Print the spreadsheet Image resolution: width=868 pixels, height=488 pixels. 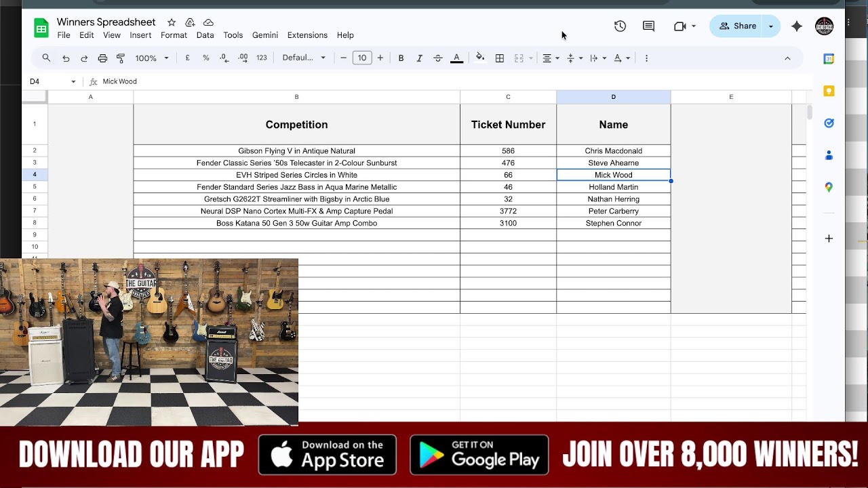[102, 58]
